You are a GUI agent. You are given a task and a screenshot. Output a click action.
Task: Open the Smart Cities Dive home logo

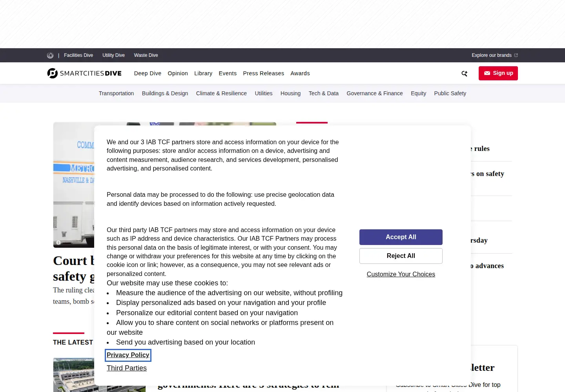pos(84,73)
